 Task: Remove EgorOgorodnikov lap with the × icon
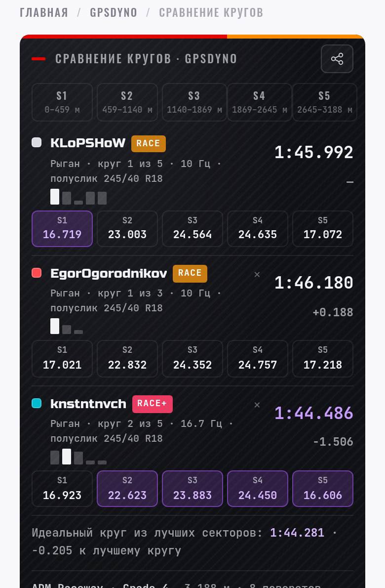(257, 275)
